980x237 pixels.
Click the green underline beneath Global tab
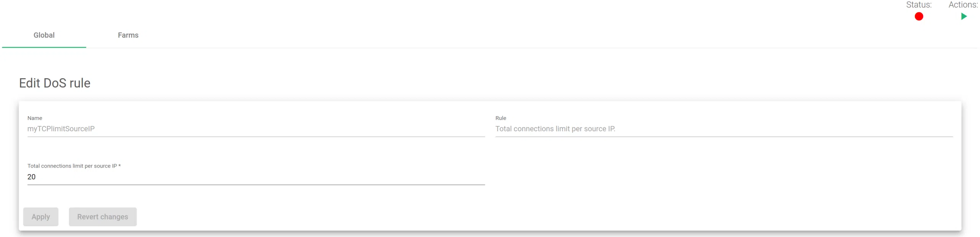44,47
